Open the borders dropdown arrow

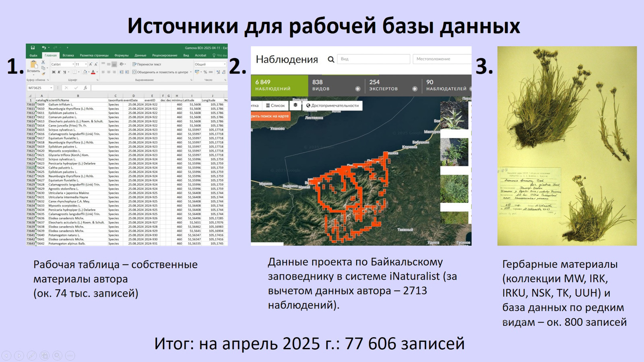pyautogui.click(x=78, y=72)
